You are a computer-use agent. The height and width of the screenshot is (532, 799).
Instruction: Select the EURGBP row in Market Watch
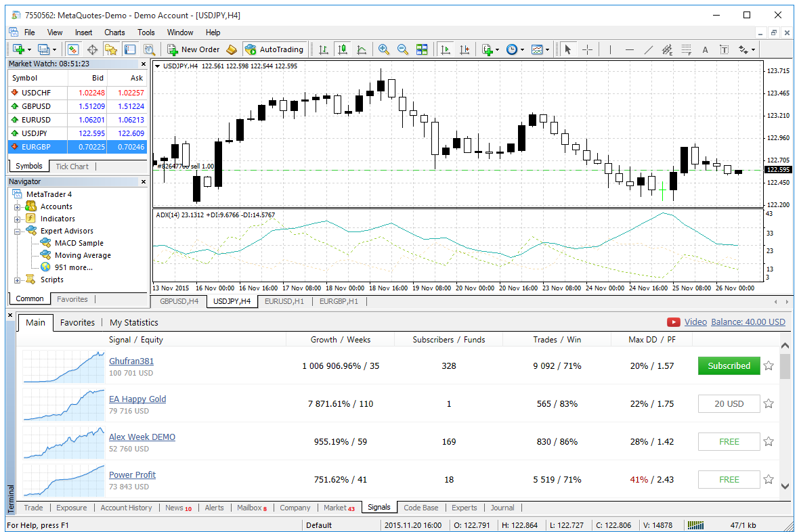pyautogui.click(x=77, y=147)
